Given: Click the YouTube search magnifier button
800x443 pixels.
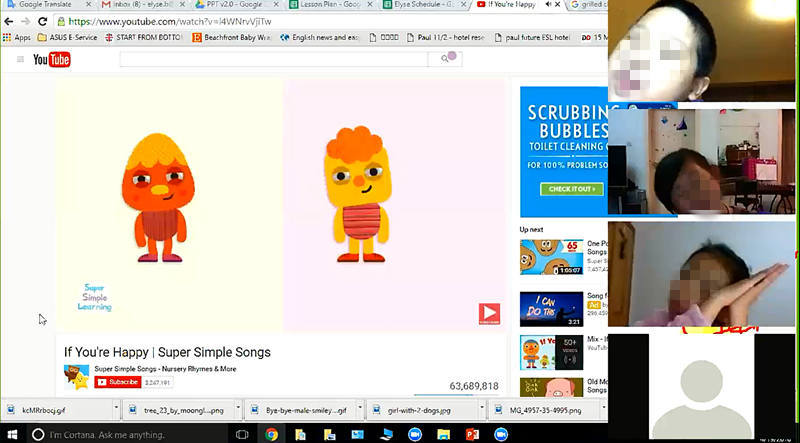Looking at the screenshot, I should (445, 59).
